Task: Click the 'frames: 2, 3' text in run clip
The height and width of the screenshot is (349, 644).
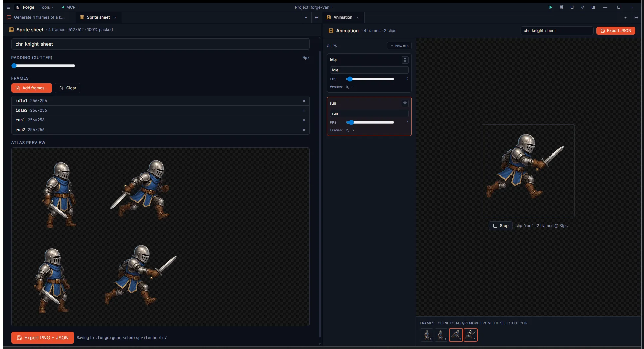Action: click(x=342, y=130)
